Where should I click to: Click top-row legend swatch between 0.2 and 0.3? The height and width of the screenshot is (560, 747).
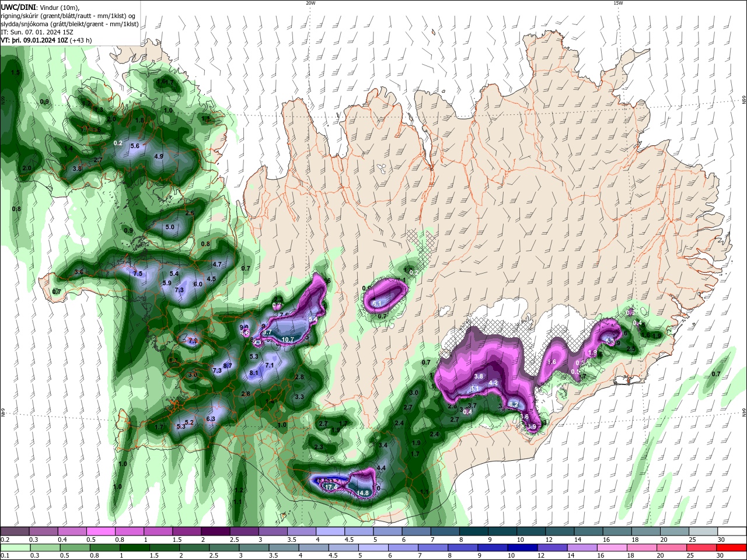(x=15, y=531)
